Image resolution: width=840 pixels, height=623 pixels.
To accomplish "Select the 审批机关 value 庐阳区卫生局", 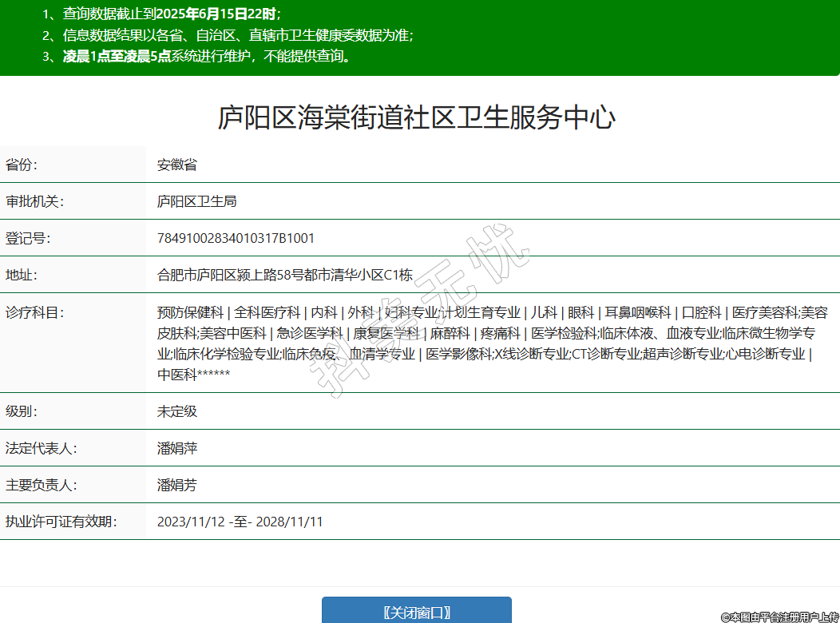I will pyautogui.click(x=196, y=201).
